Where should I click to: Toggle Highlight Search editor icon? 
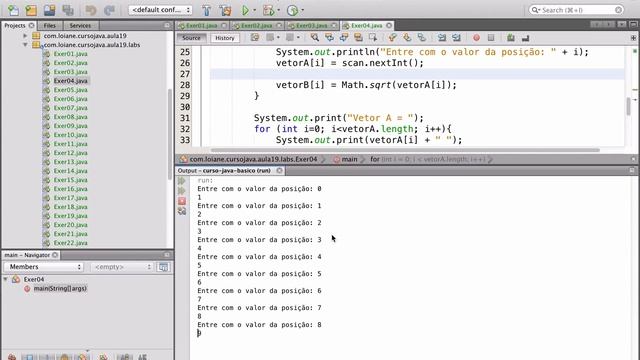point(358,38)
